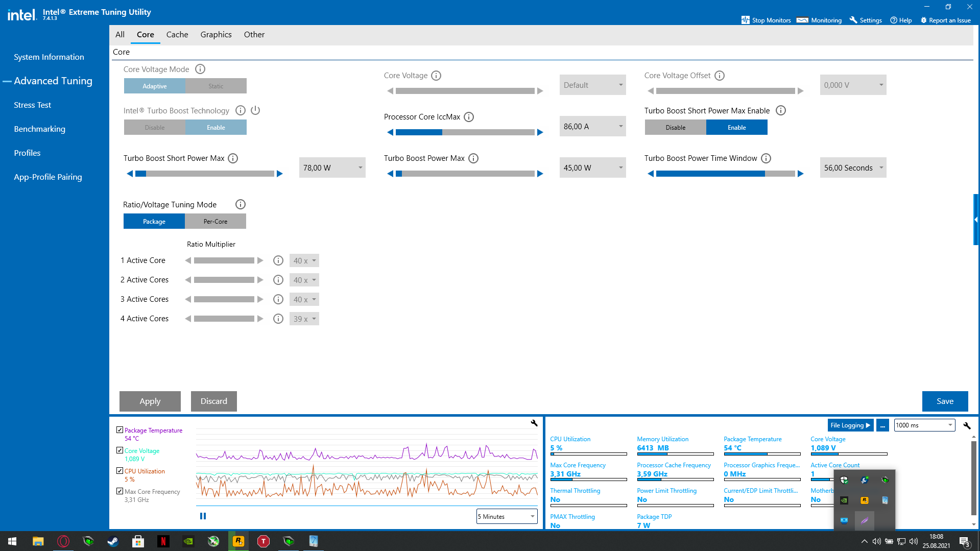Open 4 Active Cores 39 x ratio dropdown

point(304,319)
